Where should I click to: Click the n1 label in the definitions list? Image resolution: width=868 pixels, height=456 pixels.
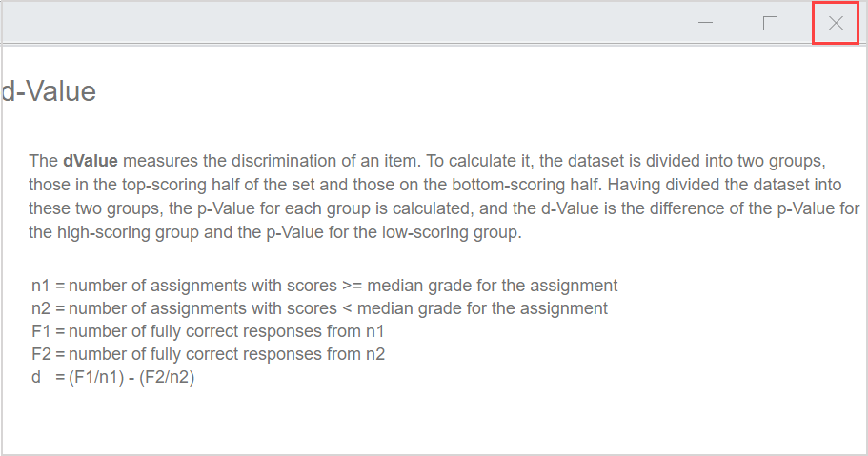click(x=40, y=286)
